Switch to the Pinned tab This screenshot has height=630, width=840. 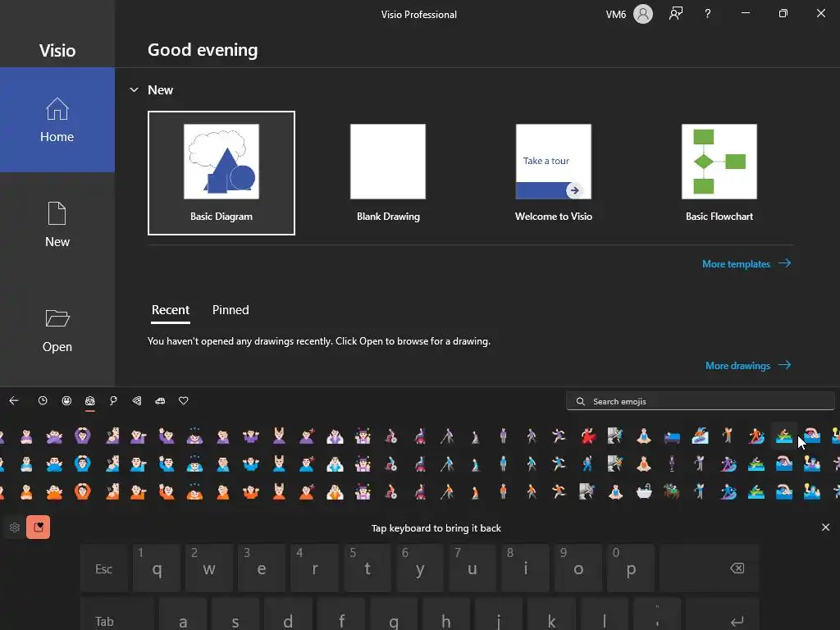(231, 310)
